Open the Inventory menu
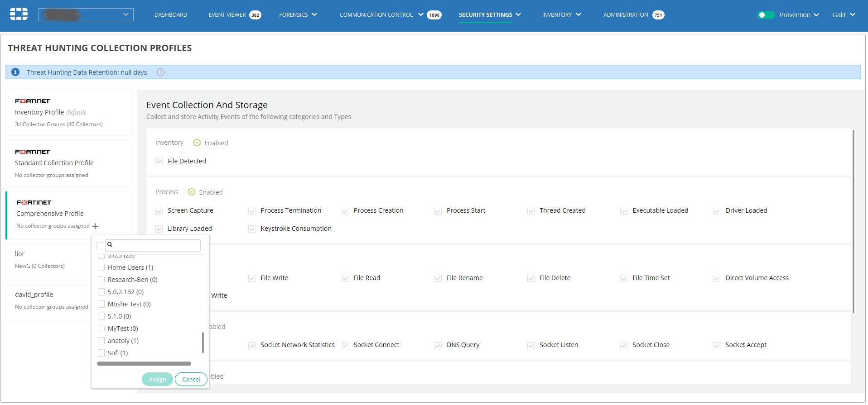Image resolution: width=868 pixels, height=405 pixels. coord(561,15)
